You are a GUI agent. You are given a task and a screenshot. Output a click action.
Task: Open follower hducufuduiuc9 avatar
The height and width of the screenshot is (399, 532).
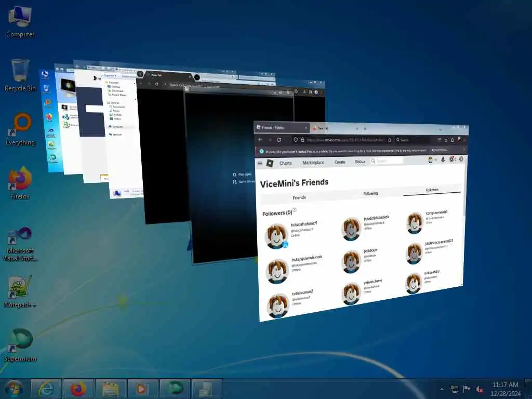point(276,236)
